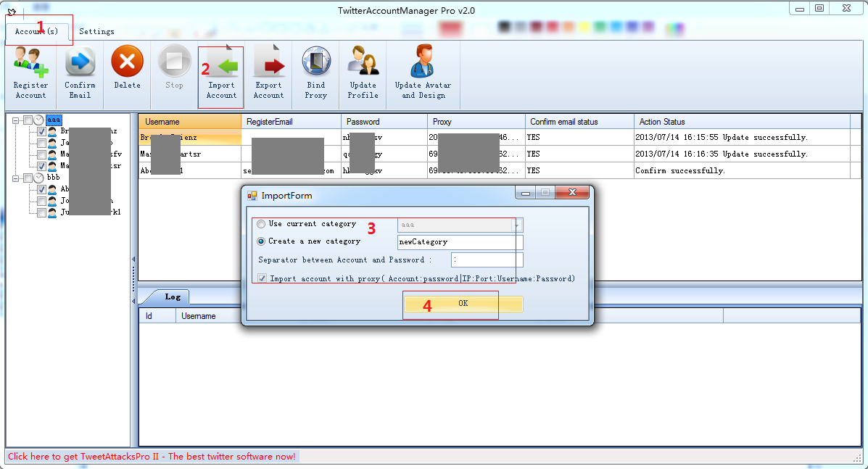This screenshot has width=868, height=469.
Task: Select the Use current category radio button
Action: point(261,224)
